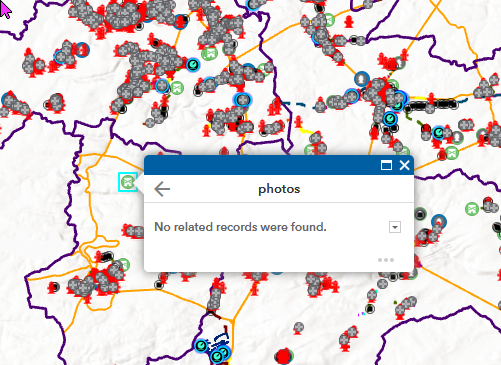Select isolated valve-on-hydrant marker below the popup

click(298, 329)
